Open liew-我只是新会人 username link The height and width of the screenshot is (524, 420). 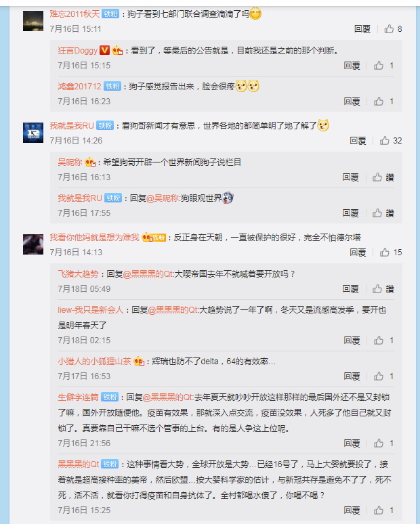(x=91, y=310)
